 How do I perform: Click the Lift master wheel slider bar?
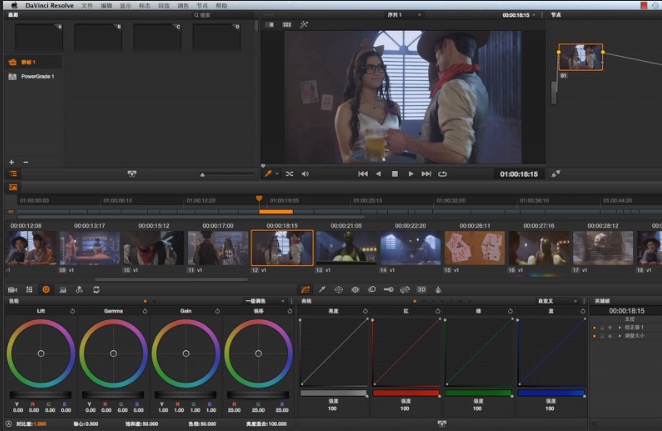41,395
